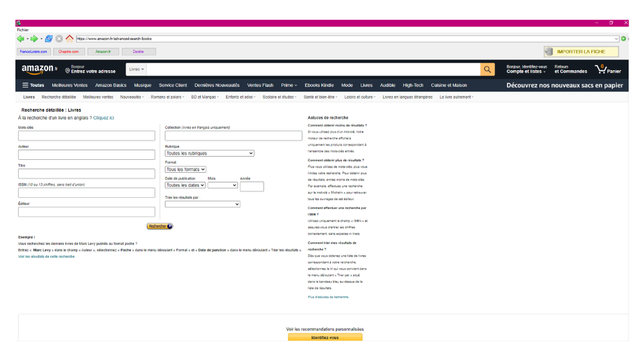This screenshot has width=644, height=361.
Task: Click the Rechercher button
Action: click(160, 226)
